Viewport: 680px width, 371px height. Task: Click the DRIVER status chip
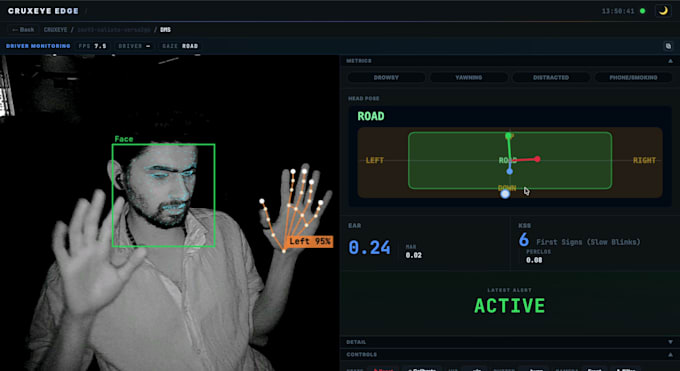[x=134, y=46]
